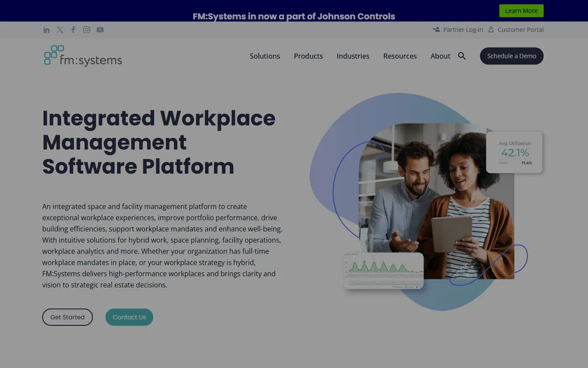The width and height of the screenshot is (588, 368).
Task: Click the Integrated Workplace Management heading
Action: pos(159,142)
